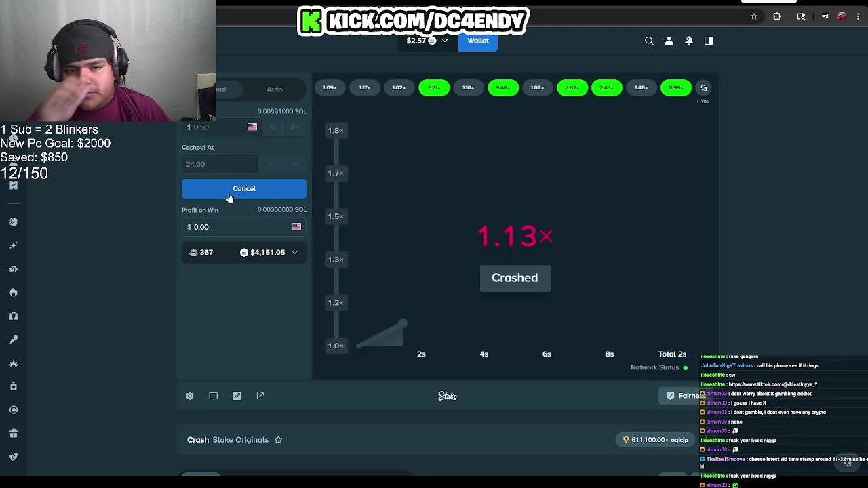Open the 777 slots sidebar icon

13,269
